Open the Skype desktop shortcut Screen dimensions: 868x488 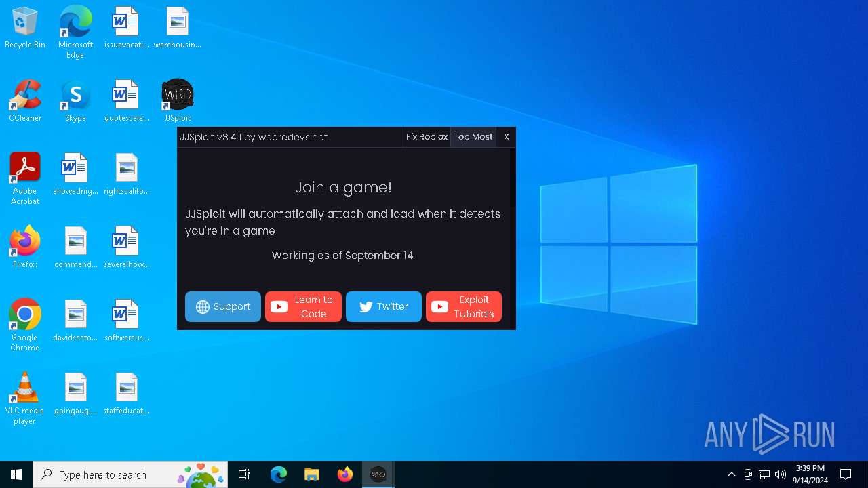pos(75,102)
